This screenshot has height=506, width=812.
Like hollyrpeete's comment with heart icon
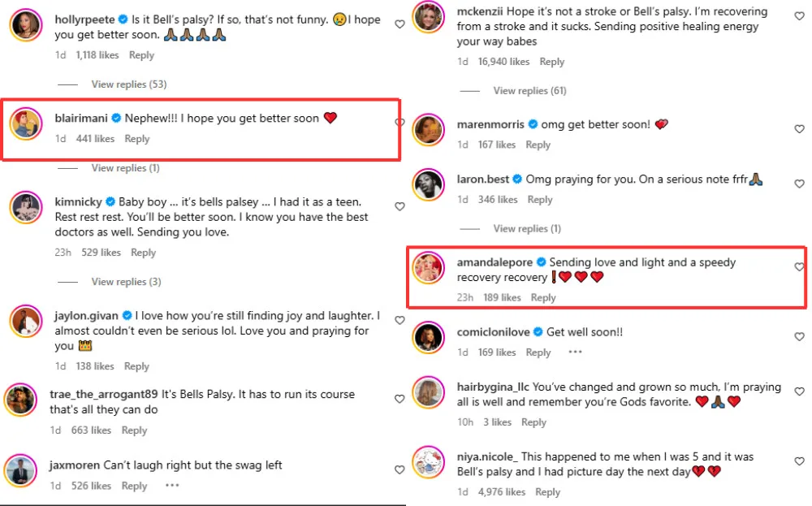400,25
